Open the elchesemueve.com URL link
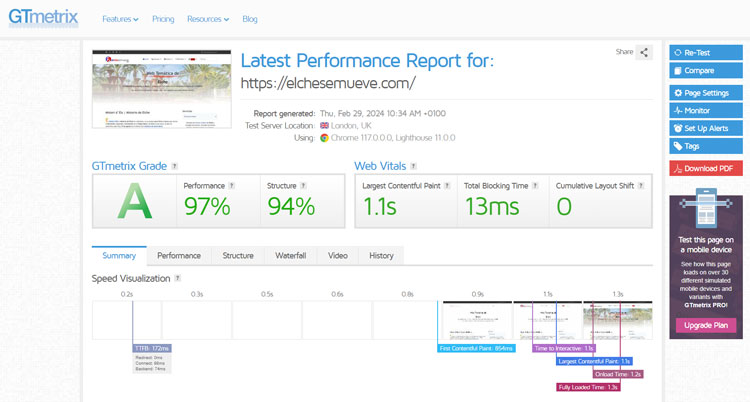Image resolution: width=750 pixels, height=402 pixels. 328,83
